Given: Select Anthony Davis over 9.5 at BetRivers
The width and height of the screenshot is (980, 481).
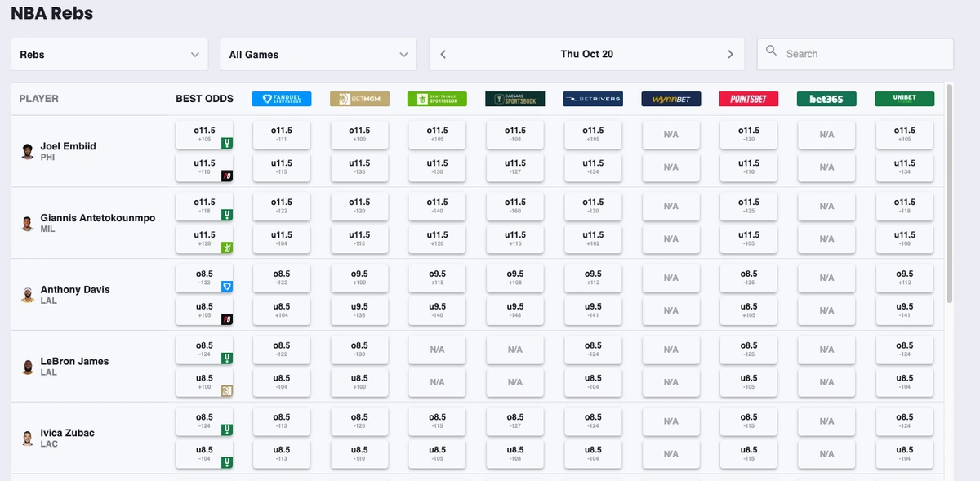Looking at the screenshot, I should point(593,278).
